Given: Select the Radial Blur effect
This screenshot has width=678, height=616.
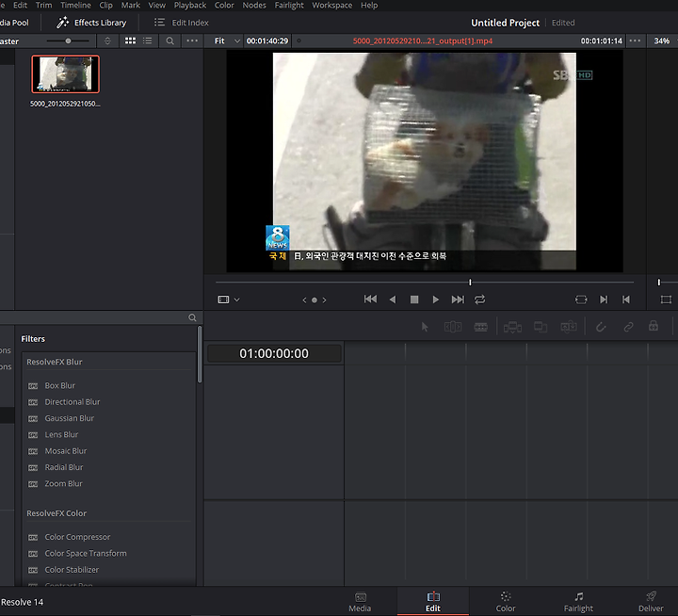Looking at the screenshot, I should tap(64, 467).
